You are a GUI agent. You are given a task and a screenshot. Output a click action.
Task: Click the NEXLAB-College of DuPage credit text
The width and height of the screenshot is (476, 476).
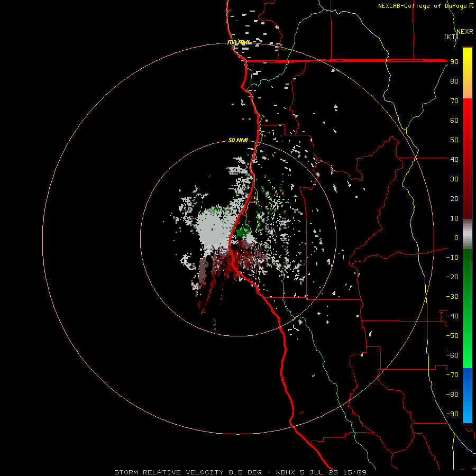425,6
